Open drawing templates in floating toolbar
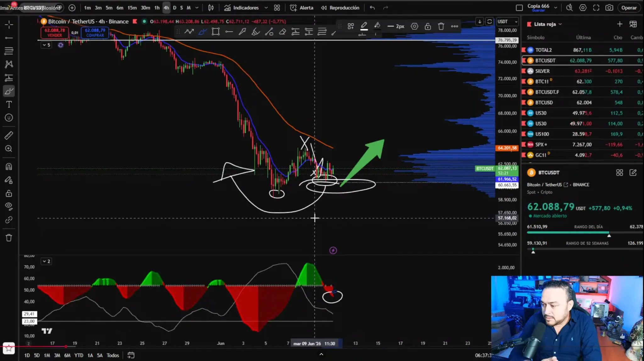The image size is (644, 361). pyautogui.click(x=351, y=26)
